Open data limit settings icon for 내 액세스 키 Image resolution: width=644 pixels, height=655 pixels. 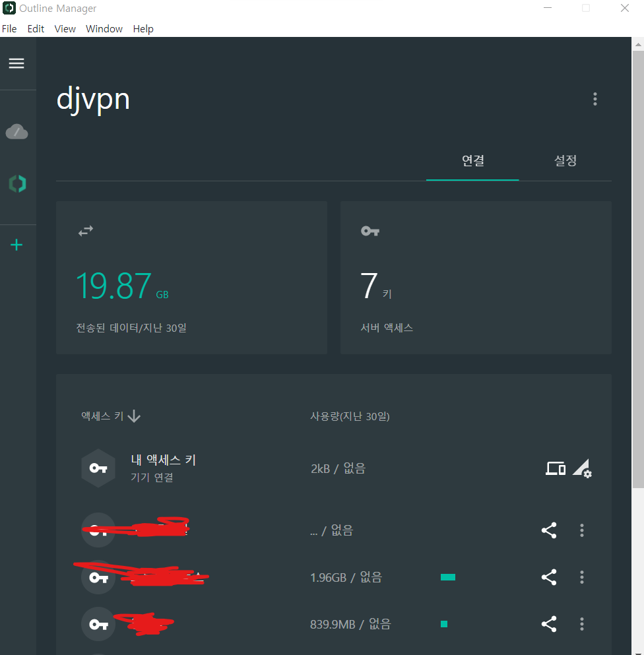click(582, 469)
